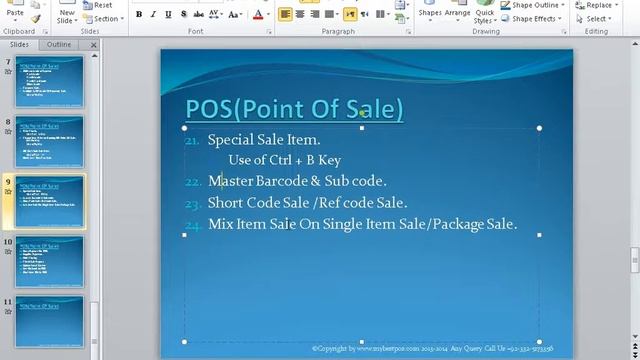
Task: Open the Shapes gallery
Action: tap(430, 12)
